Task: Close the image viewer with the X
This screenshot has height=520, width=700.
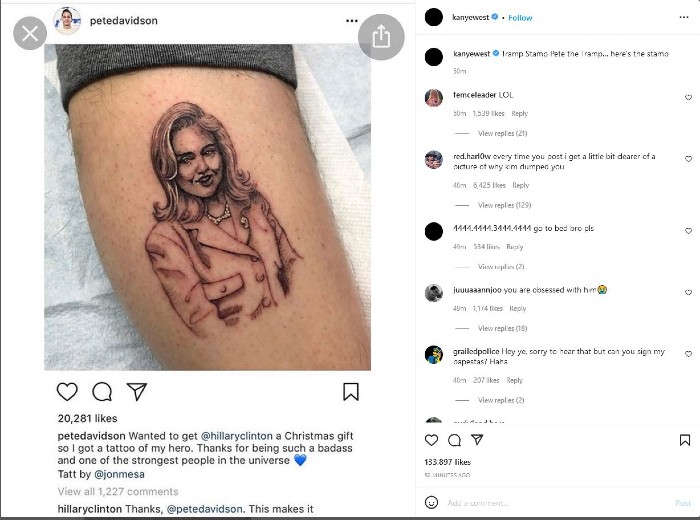Action: (x=30, y=34)
